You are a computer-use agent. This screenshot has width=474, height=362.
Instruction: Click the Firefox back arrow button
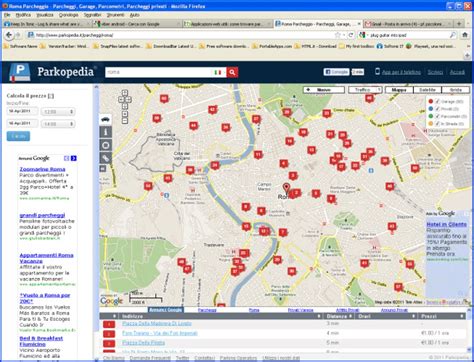coord(9,35)
